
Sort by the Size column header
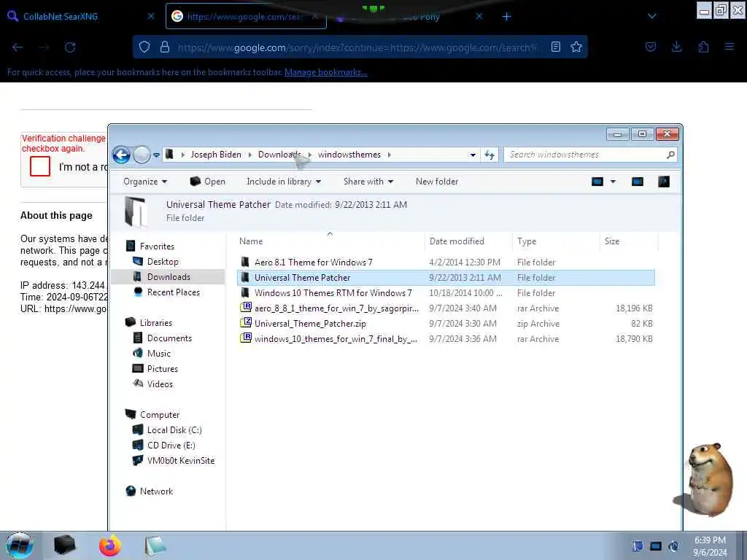click(628, 241)
